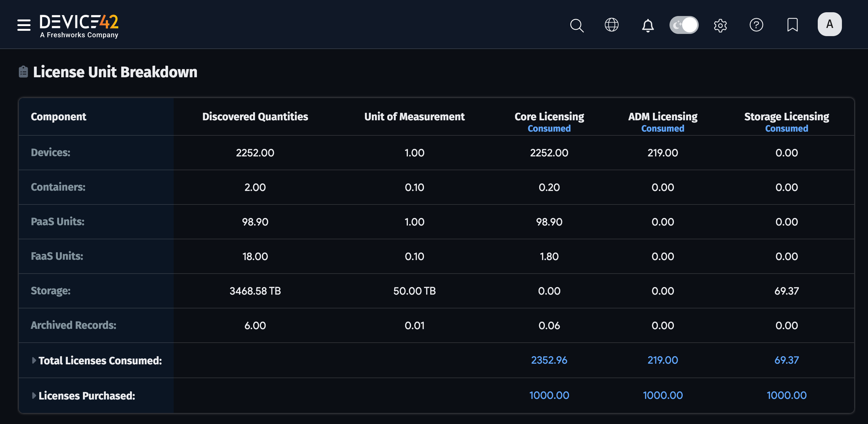Open the help question mark icon
The height and width of the screenshot is (424, 868).
(x=756, y=25)
